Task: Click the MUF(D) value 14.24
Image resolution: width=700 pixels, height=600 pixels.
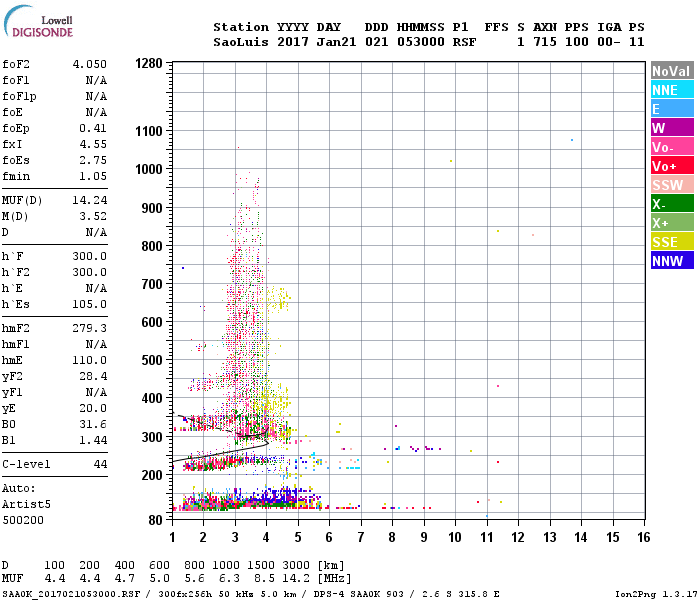Action: pyautogui.click(x=90, y=200)
